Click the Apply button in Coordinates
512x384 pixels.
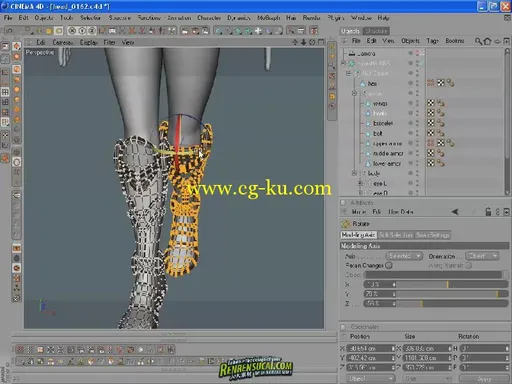[x=484, y=379]
